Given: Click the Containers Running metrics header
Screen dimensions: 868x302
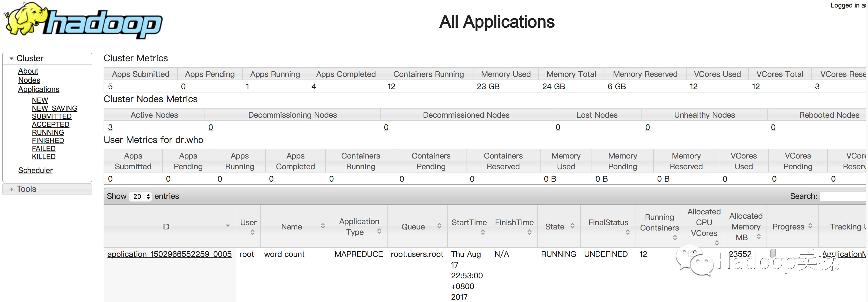Looking at the screenshot, I should point(429,74).
